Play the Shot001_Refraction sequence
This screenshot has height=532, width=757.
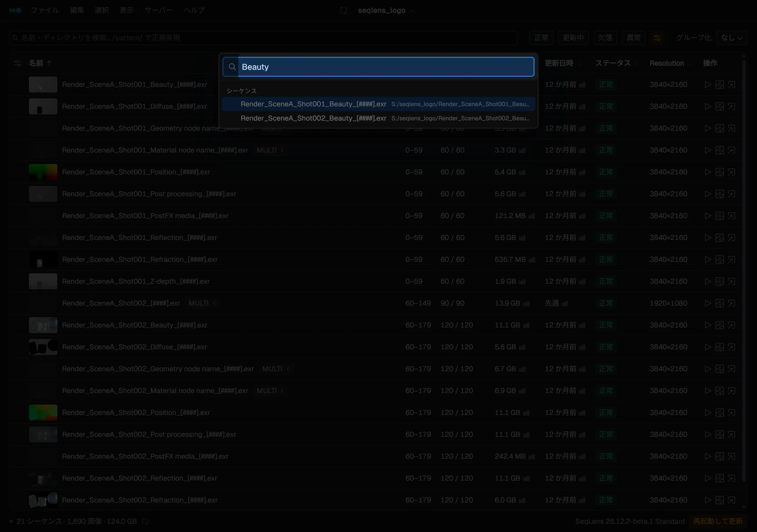click(x=708, y=259)
